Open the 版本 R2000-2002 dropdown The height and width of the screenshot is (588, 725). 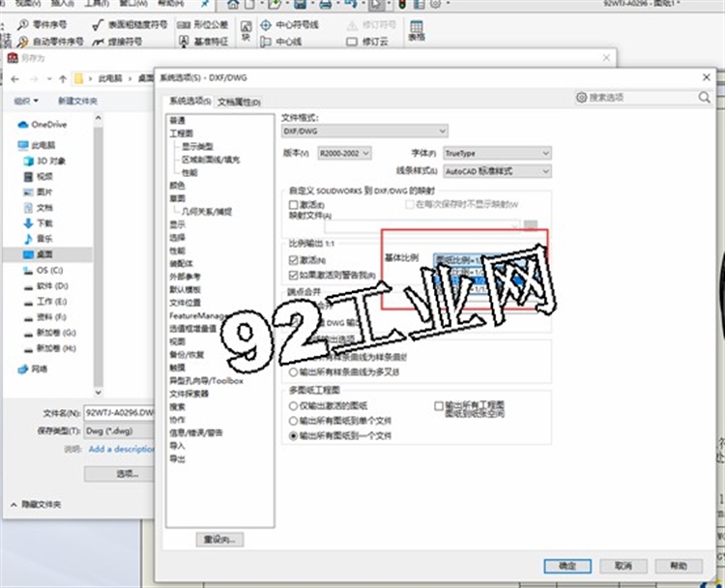[x=344, y=153]
